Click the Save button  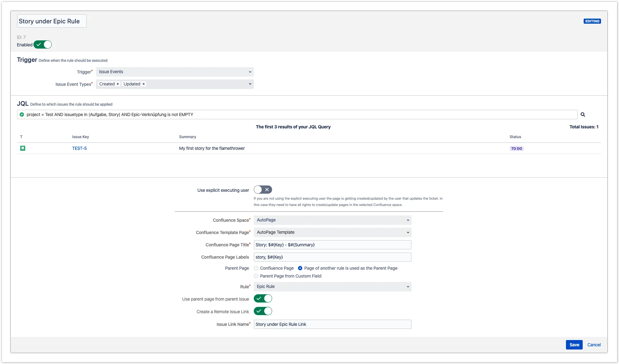[x=574, y=345]
